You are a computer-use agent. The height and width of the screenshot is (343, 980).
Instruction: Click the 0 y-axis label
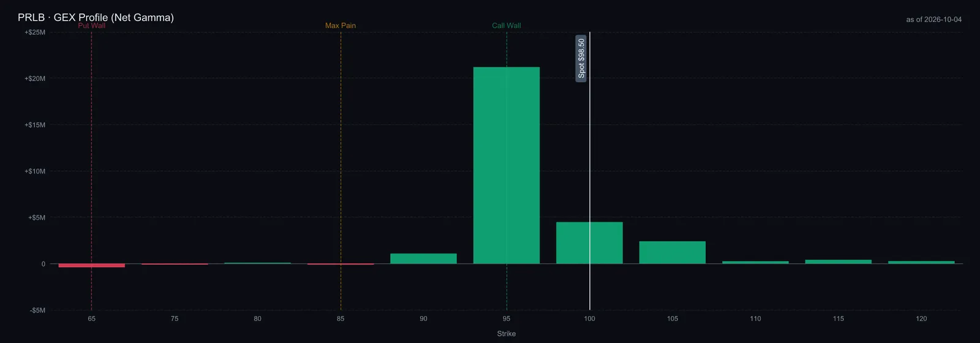pyautogui.click(x=43, y=264)
